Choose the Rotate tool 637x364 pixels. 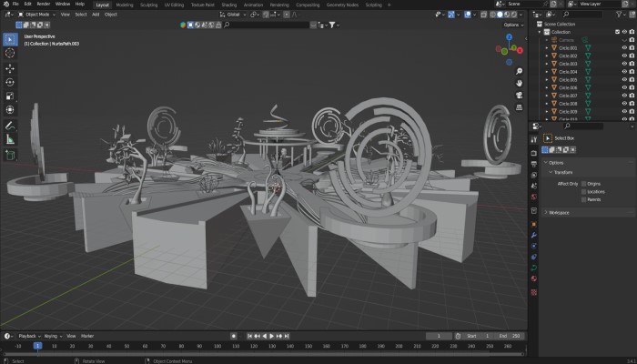pos(10,82)
